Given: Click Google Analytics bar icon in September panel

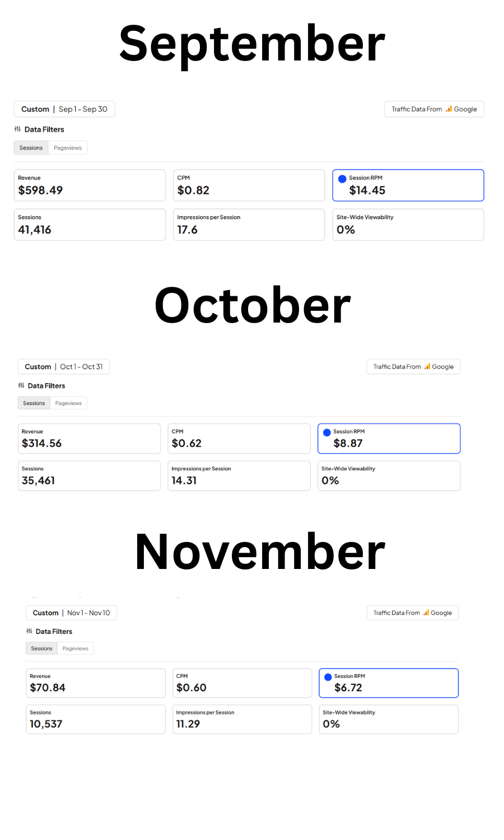Looking at the screenshot, I should pyautogui.click(x=449, y=109).
